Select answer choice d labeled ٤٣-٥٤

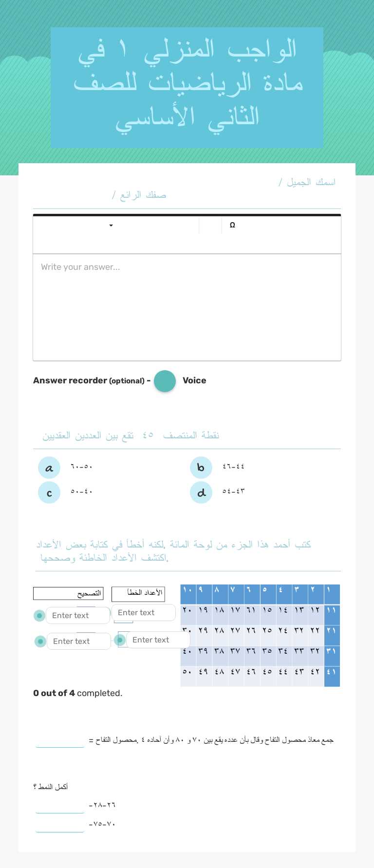coord(201,492)
